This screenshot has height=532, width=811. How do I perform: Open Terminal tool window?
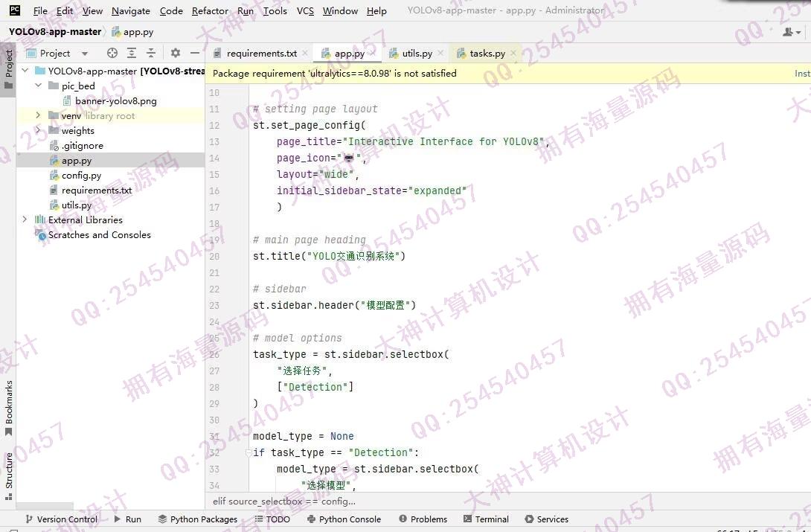coord(486,519)
